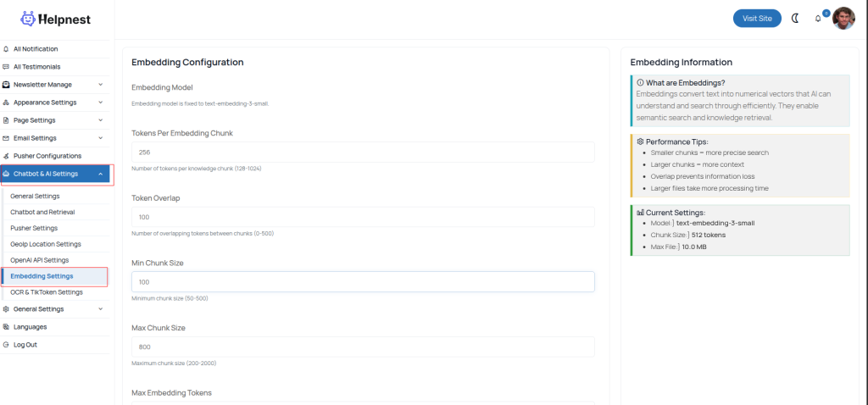Click the Languages icon in the sidebar
This screenshot has width=868, height=405.
tap(7, 327)
